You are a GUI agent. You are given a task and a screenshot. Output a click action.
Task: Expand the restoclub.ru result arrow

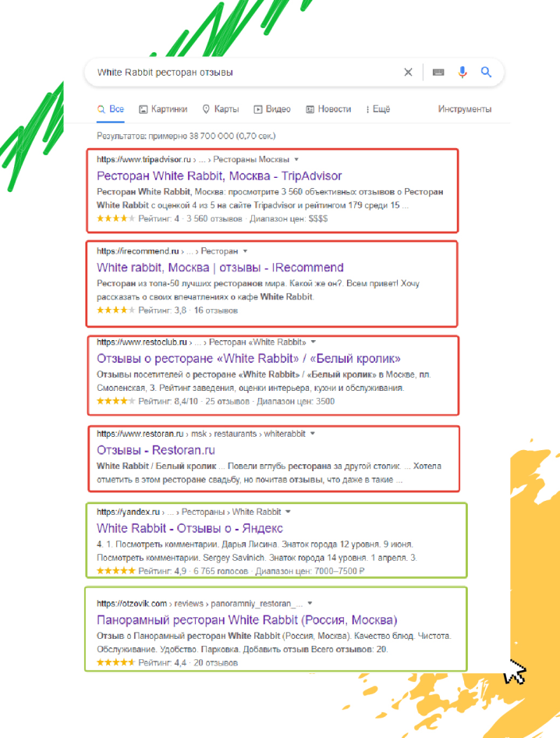click(x=314, y=342)
